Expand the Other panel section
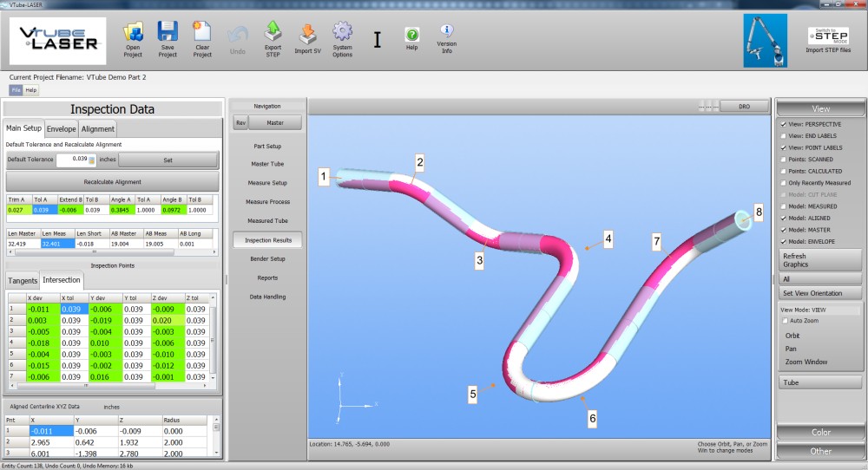 pyautogui.click(x=820, y=451)
